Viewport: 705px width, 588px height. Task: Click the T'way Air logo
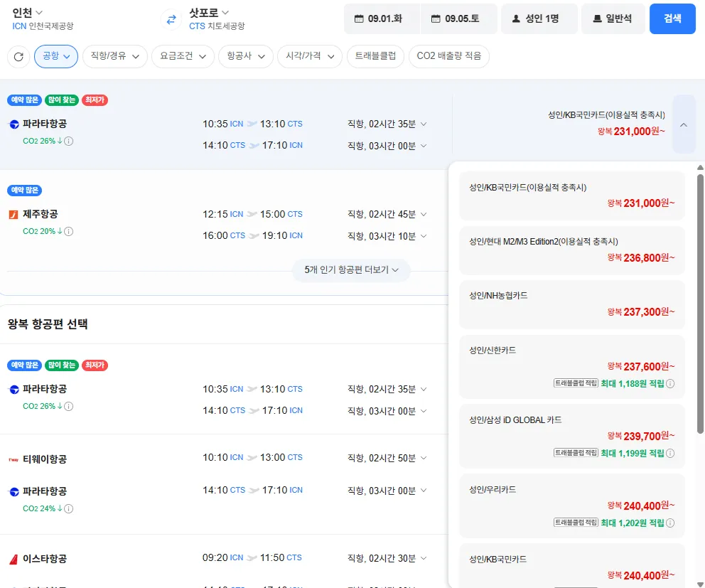(x=14, y=460)
